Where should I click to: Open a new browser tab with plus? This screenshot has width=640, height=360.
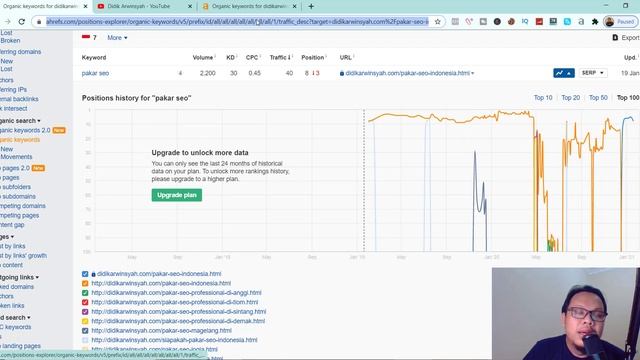311,6
